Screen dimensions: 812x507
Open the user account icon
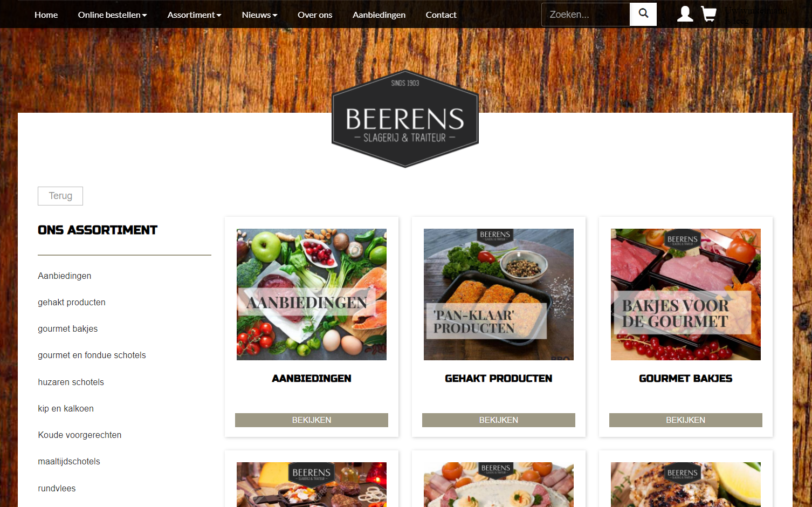point(685,14)
